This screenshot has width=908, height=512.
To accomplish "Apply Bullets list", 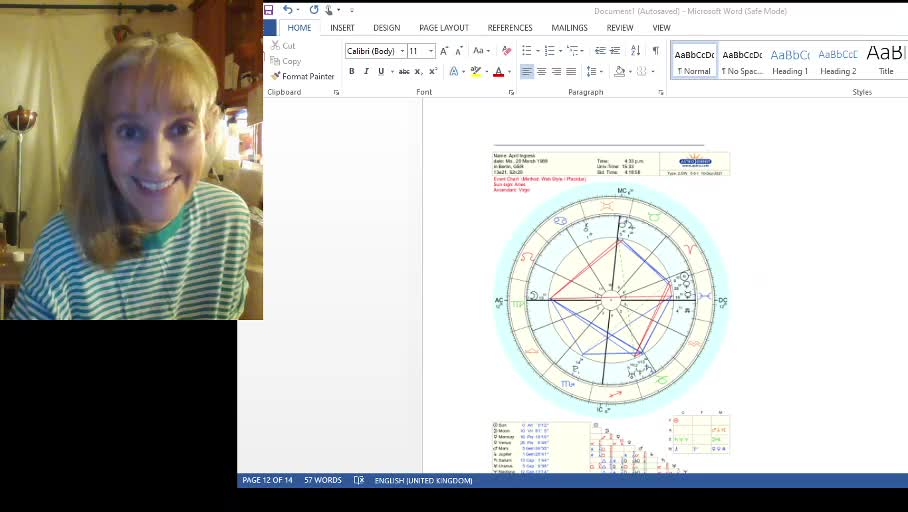I will tap(526, 51).
